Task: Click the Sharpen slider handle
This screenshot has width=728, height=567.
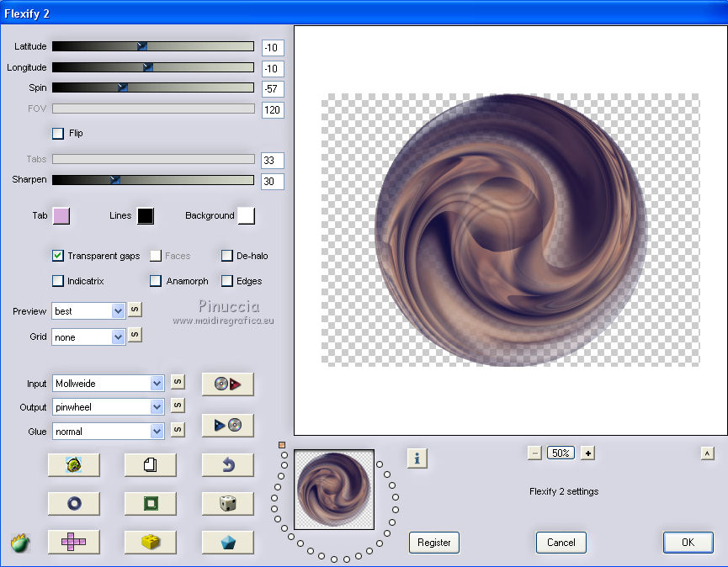Action: [114, 179]
